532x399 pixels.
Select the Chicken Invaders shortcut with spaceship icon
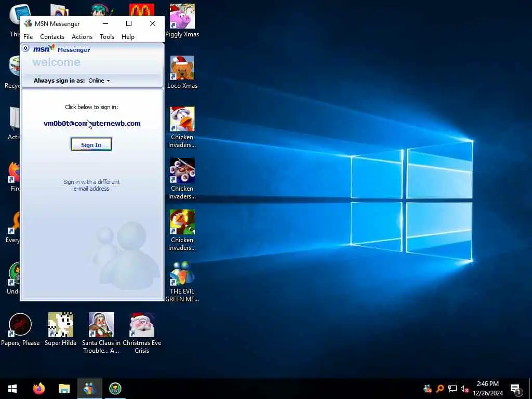coord(182,179)
